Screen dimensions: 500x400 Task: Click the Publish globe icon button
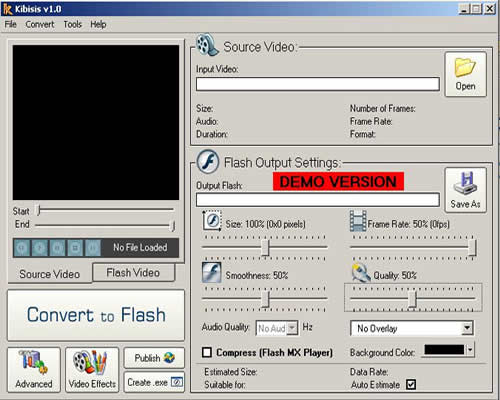[154, 358]
